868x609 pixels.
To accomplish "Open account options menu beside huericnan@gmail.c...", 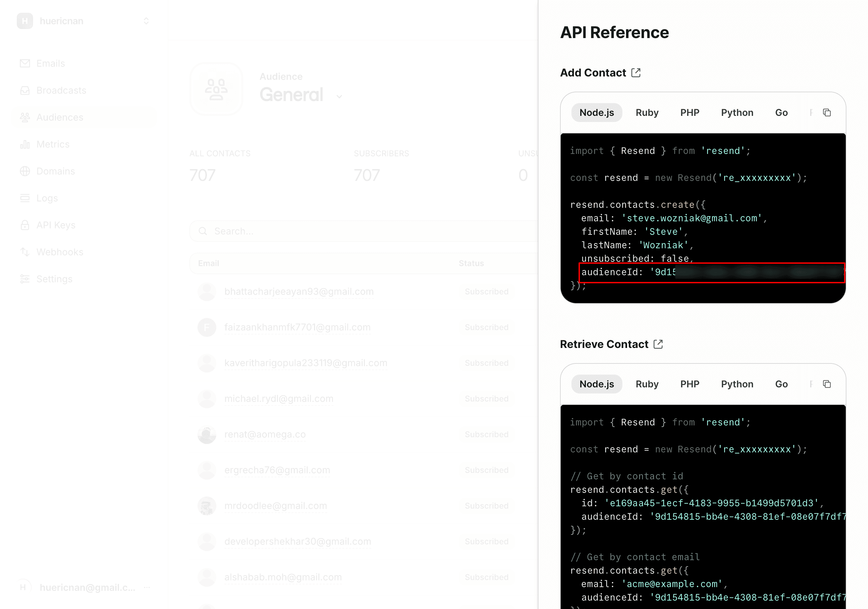I will click(147, 587).
